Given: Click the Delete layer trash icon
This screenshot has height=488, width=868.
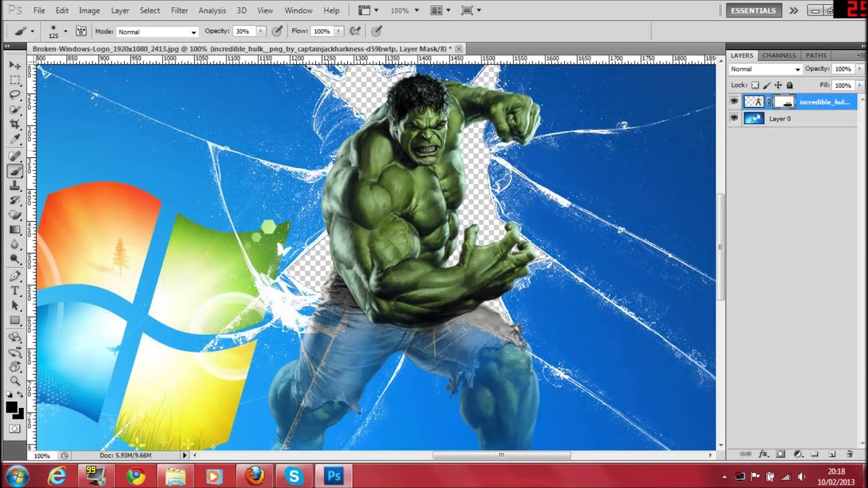Looking at the screenshot, I should click(849, 454).
